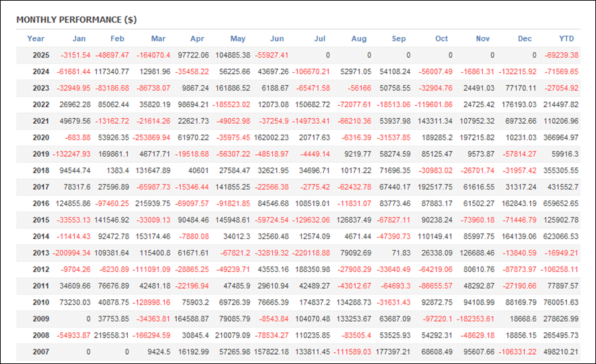Viewport: 596px width, 364px height.
Task: Select the YTD column header
Action: (x=566, y=38)
